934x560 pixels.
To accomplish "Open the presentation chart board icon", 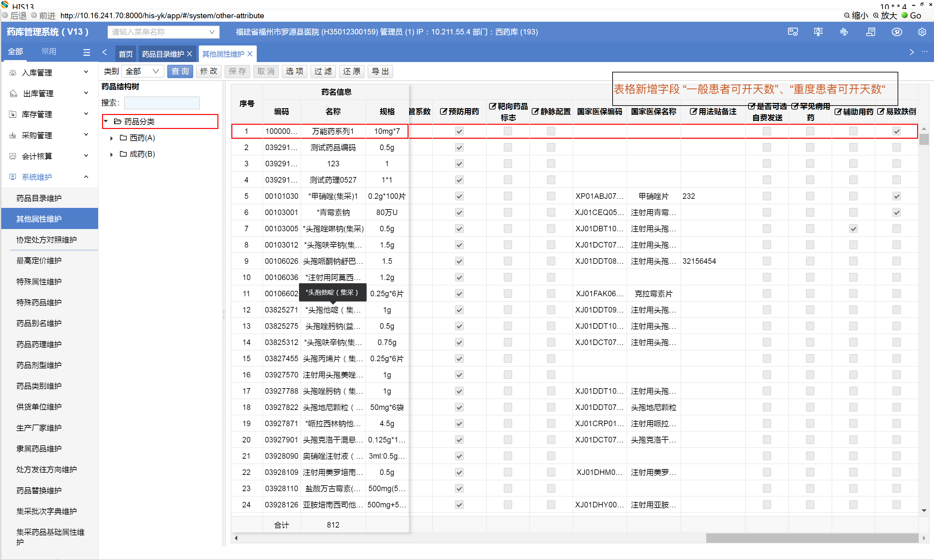I will [x=818, y=32].
